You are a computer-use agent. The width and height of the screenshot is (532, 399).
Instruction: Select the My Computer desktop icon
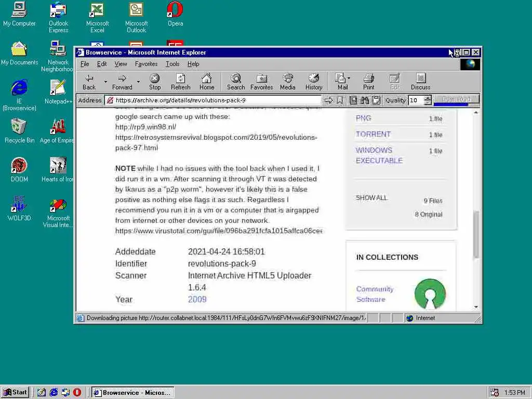[x=19, y=14]
